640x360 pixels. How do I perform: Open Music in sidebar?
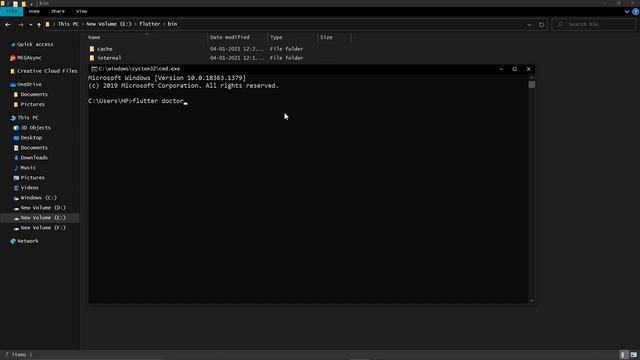pyautogui.click(x=28, y=168)
